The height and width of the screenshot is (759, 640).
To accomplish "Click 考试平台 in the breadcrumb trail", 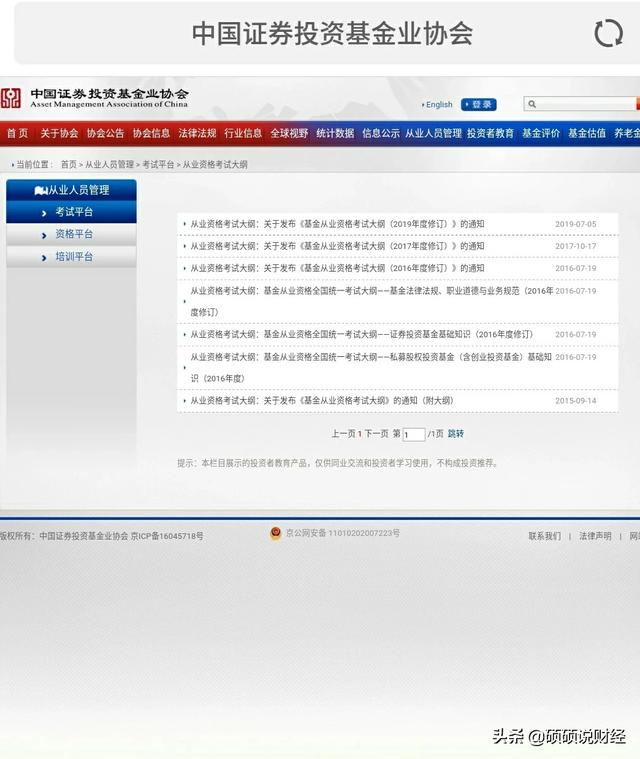I will [x=158, y=165].
